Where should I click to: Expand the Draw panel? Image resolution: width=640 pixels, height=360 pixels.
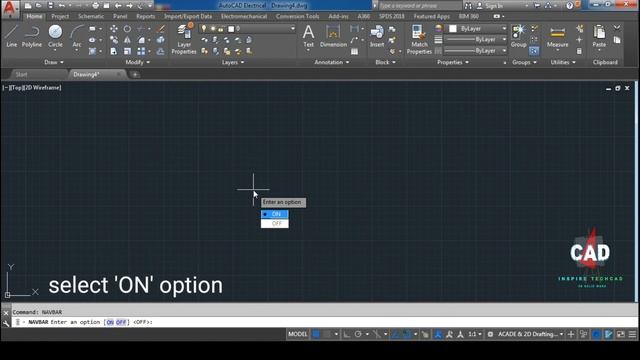pyautogui.click(x=54, y=62)
